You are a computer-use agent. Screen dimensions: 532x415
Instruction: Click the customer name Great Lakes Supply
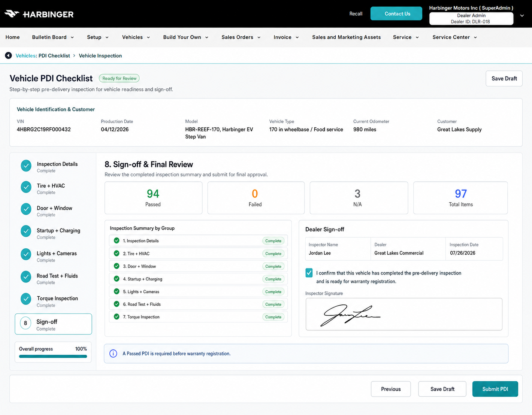[459, 130]
